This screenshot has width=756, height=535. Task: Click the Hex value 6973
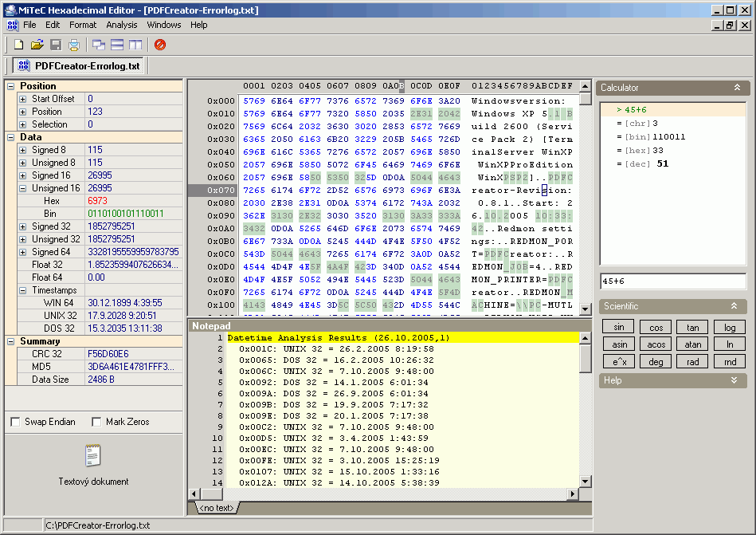pyautogui.click(x=97, y=201)
